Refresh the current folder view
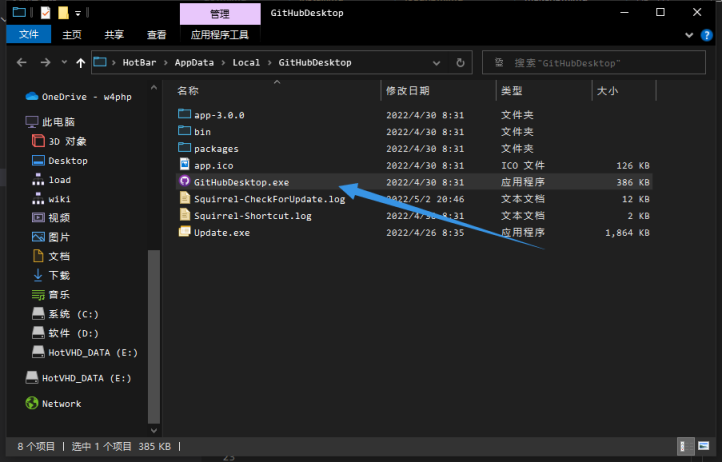This screenshot has height=462, width=722. pos(460,63)
